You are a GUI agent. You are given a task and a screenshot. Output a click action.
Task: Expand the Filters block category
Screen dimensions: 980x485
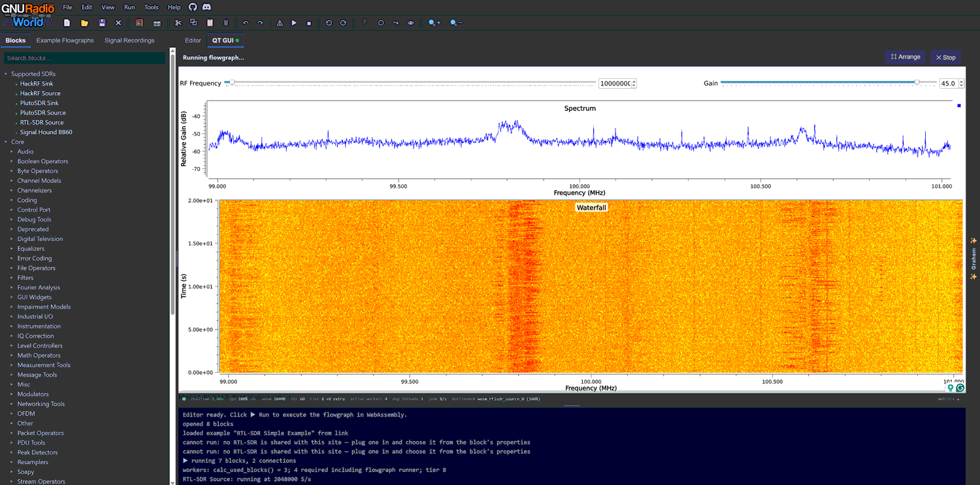click(25, 277)
